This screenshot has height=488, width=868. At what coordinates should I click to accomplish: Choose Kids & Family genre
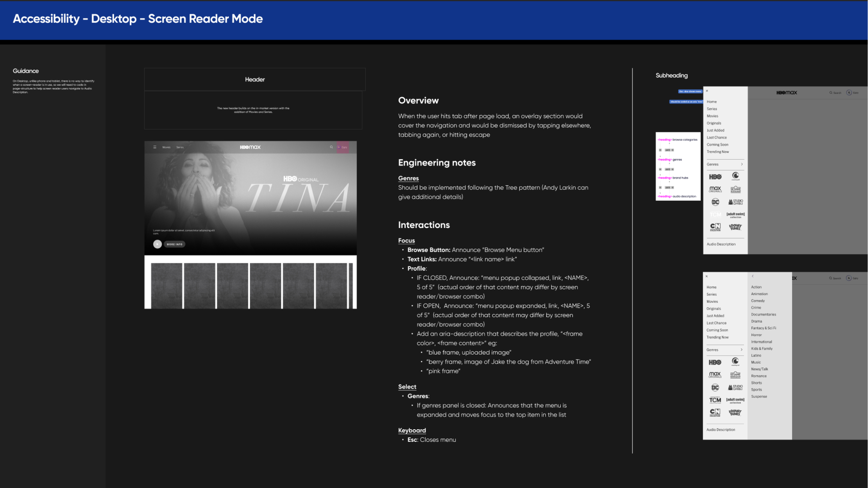click(761, 348)
